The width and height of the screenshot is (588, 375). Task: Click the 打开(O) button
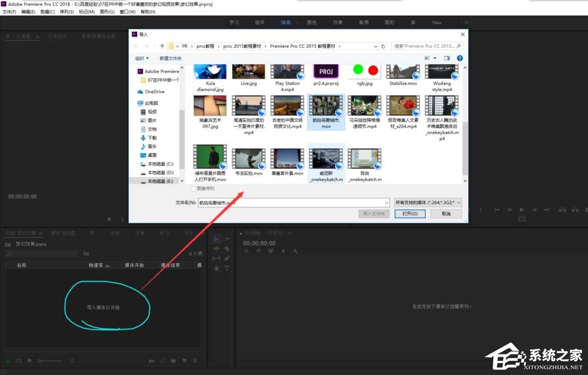(410, 214)
